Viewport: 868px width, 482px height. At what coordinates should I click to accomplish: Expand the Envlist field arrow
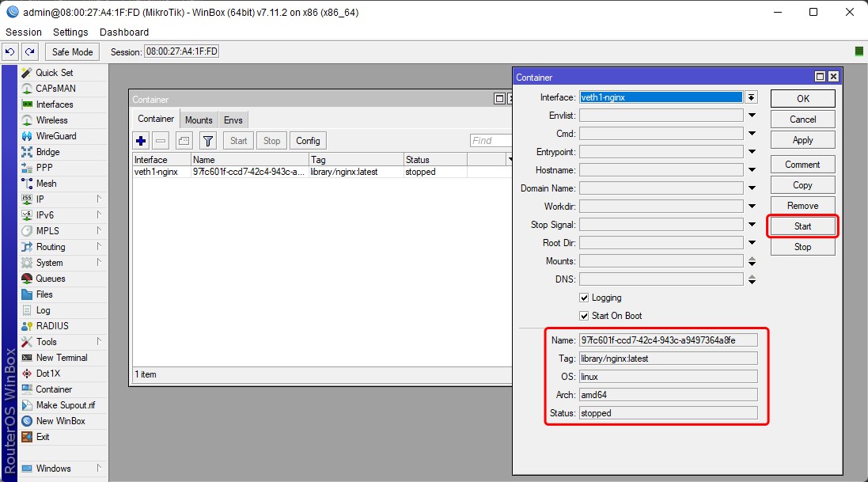(752, 116)
